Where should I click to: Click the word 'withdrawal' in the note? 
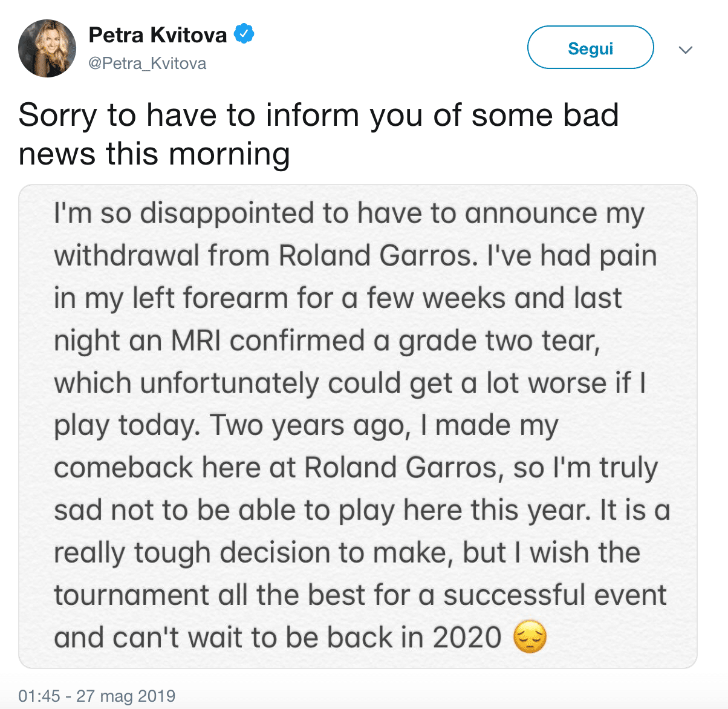(126, 256)
